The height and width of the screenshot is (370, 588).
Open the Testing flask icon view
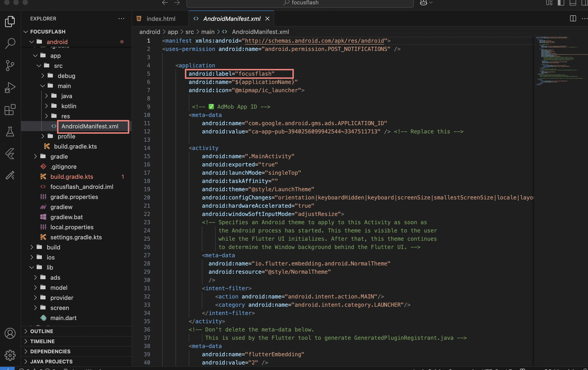click(x=10, y=131)
